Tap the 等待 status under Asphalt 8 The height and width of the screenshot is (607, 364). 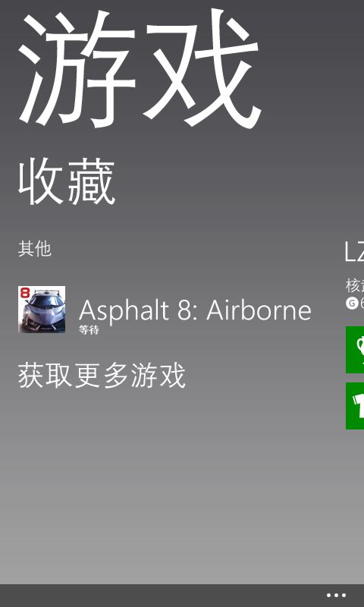point(89,330)
